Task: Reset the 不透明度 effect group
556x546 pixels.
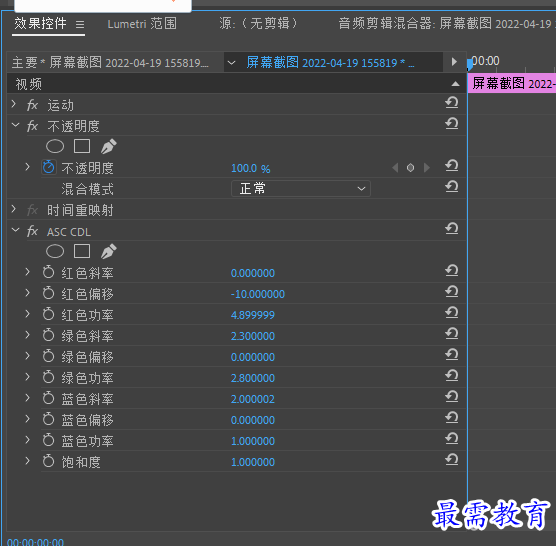Action: [451, 124]
